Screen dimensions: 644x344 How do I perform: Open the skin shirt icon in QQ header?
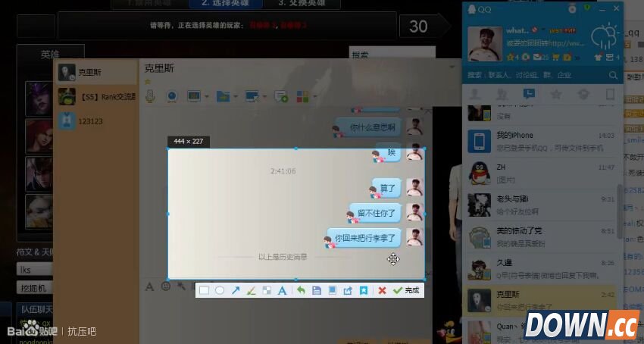[x=598, y=57]
